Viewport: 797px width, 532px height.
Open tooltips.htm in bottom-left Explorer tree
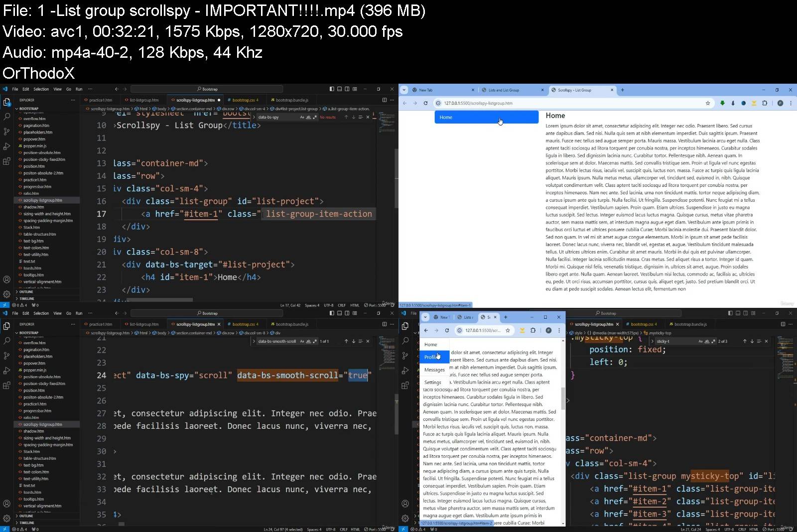[x=33, y=499]
